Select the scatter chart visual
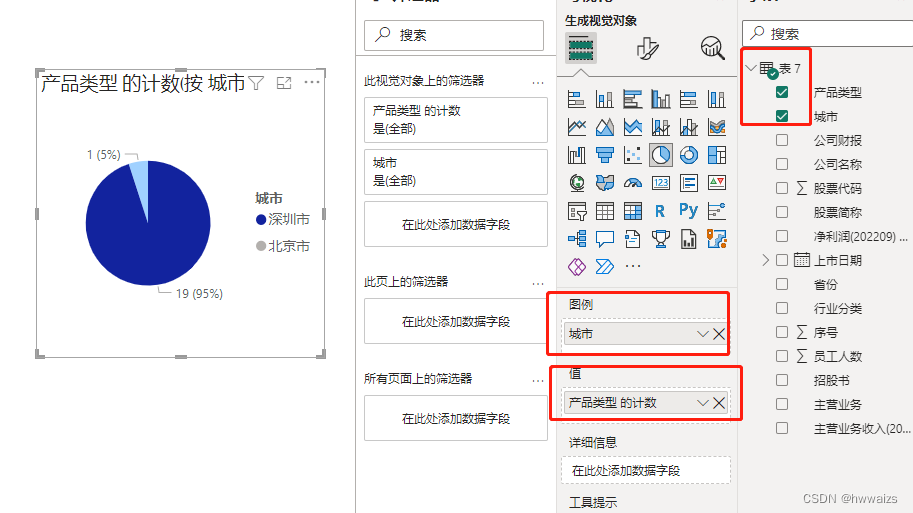This screenshot has height=513, width=913. tap(632, 155)
